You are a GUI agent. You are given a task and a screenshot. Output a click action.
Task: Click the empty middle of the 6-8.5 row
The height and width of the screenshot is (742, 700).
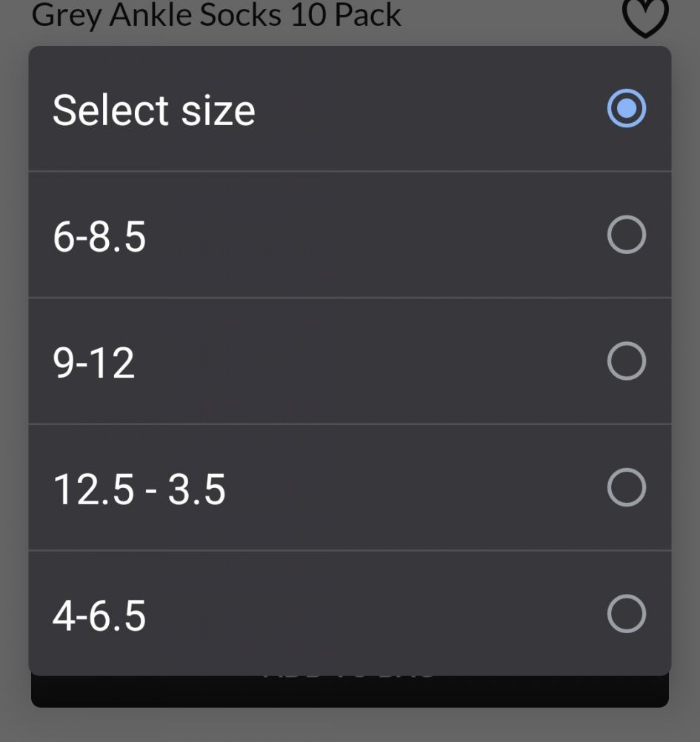[x=370, y=235]
